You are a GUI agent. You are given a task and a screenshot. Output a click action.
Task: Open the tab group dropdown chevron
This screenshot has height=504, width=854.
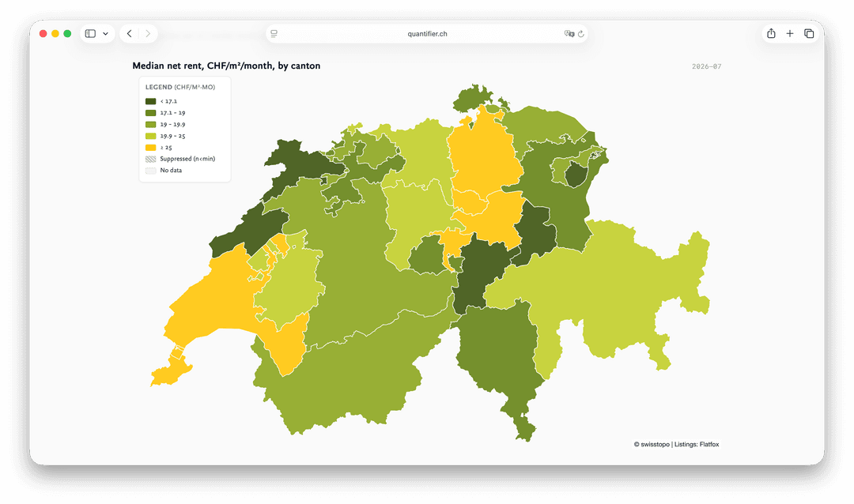pos(106,34)
